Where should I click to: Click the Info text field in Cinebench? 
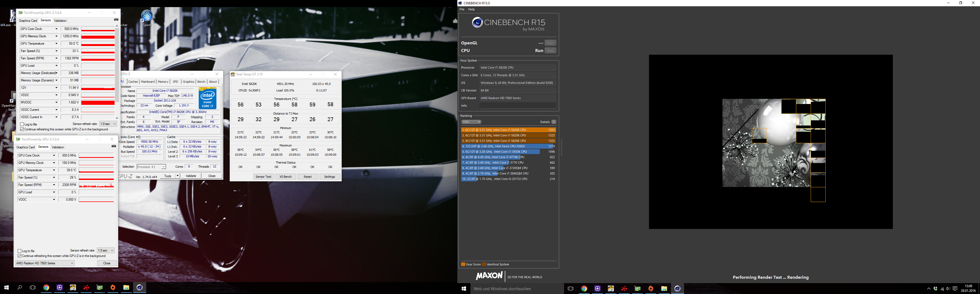pyautogui.click(x=517, y=106)
